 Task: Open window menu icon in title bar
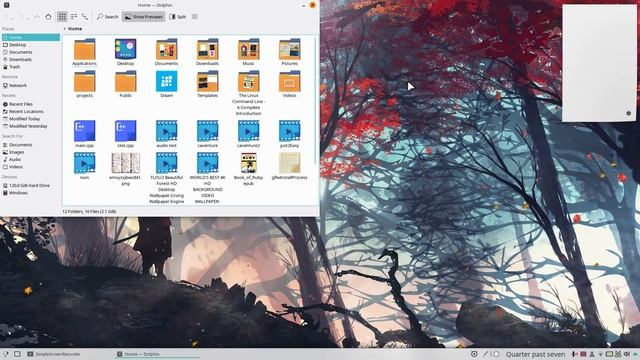point(7,5)
